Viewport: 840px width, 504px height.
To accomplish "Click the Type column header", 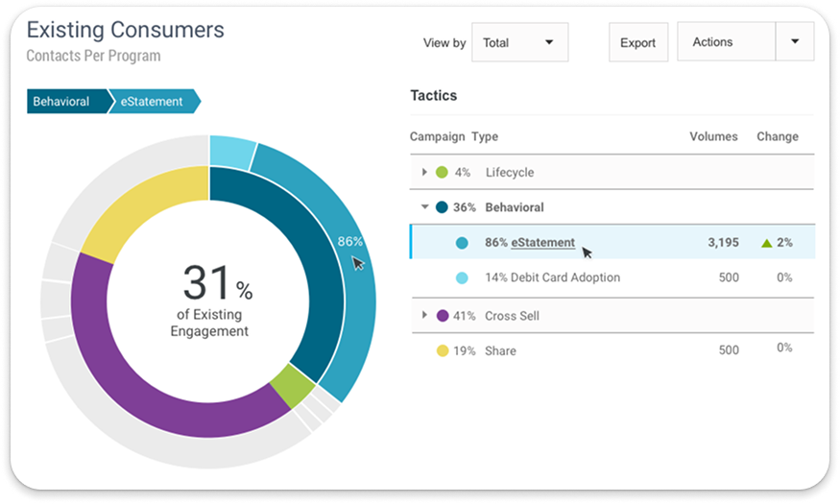I will 485,137.
